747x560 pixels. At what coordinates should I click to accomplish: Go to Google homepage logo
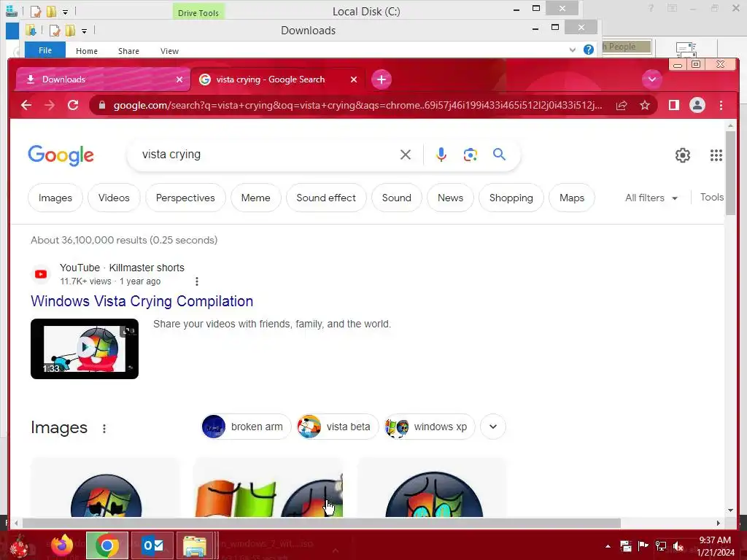point(61,155)
